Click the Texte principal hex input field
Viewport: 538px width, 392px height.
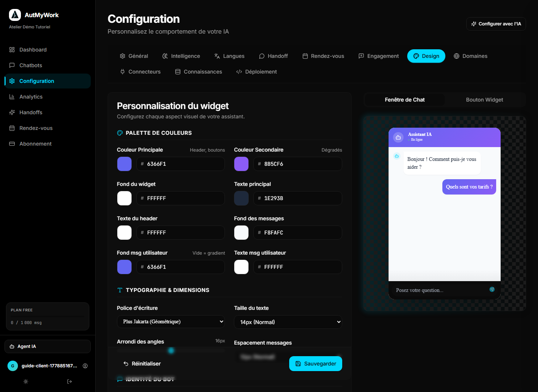pos(298,198)
